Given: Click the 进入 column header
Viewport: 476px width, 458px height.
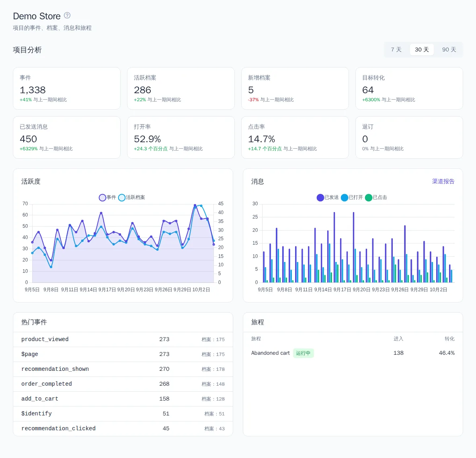Looking at the screenshot, I should point(398,339).
